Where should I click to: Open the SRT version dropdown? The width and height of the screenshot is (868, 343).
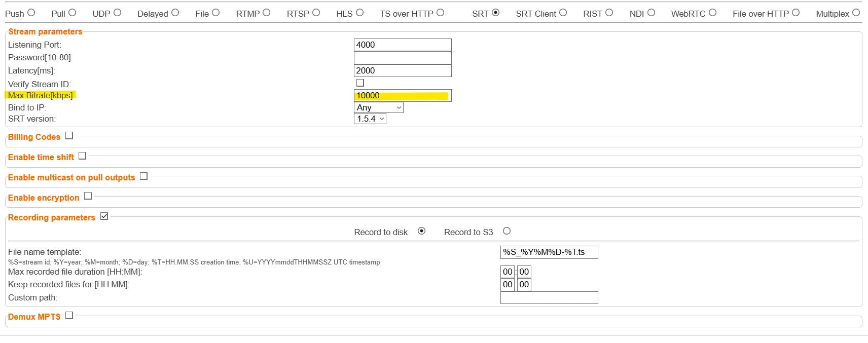tap(370, 119)
